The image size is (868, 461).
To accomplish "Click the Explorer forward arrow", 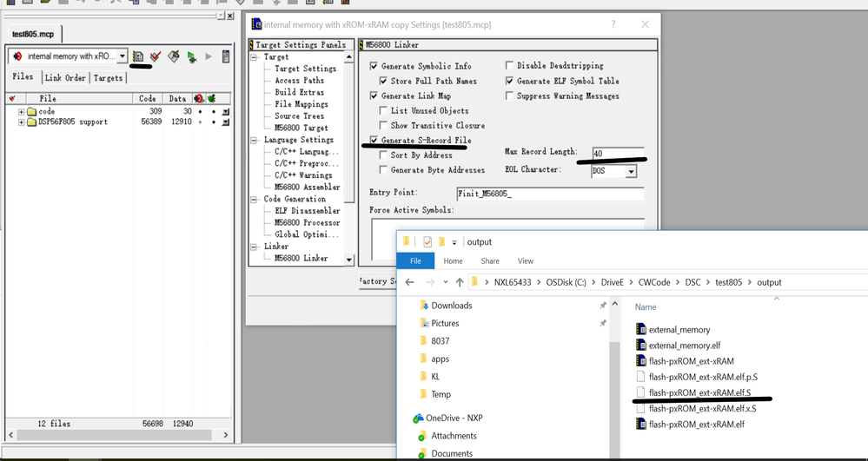I will [x=430, y=282].
